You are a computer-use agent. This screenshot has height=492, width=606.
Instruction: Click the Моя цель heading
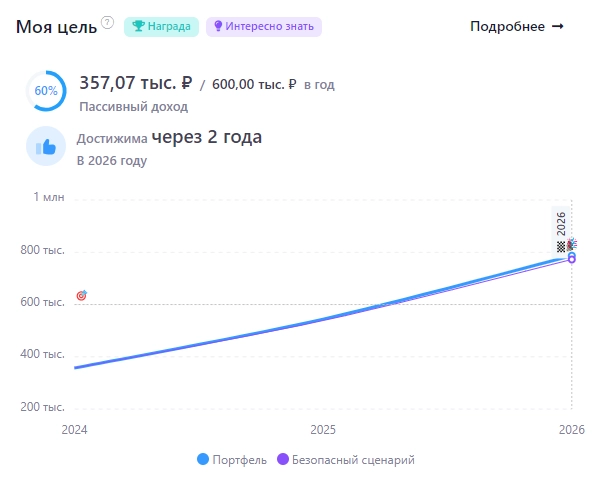click(x=56, y=27)
